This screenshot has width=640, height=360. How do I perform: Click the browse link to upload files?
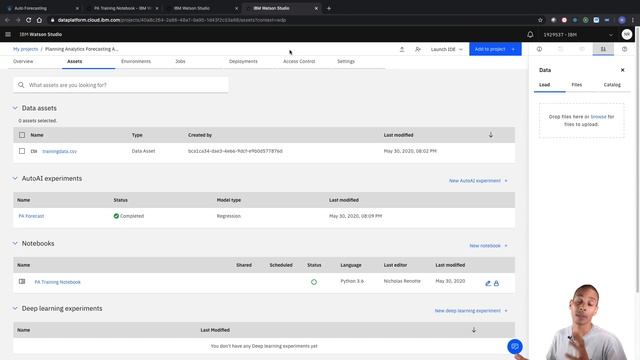(598, 117)
